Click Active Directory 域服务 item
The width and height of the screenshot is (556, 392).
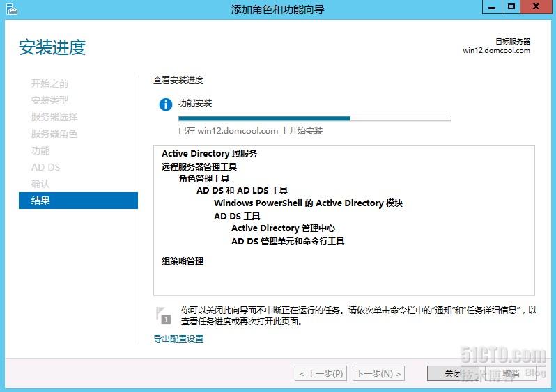point(209,154)
